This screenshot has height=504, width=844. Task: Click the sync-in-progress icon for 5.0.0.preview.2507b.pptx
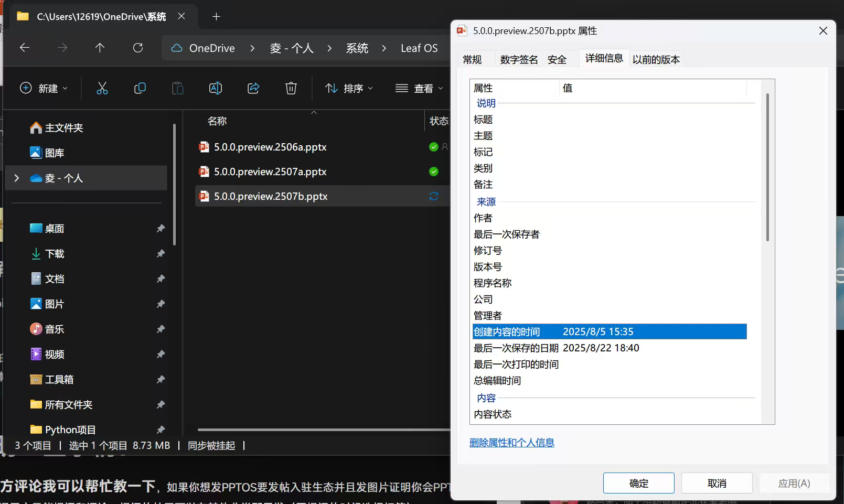pos(433,196)
